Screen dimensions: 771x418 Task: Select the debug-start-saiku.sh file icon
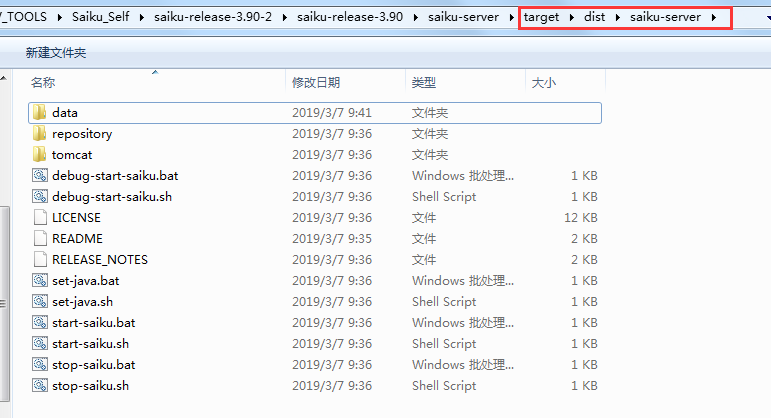40,197
